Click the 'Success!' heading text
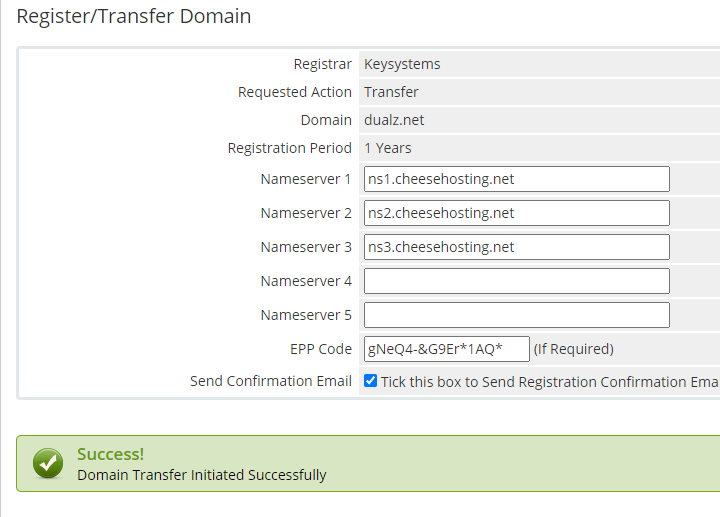 tap(110, 455)
